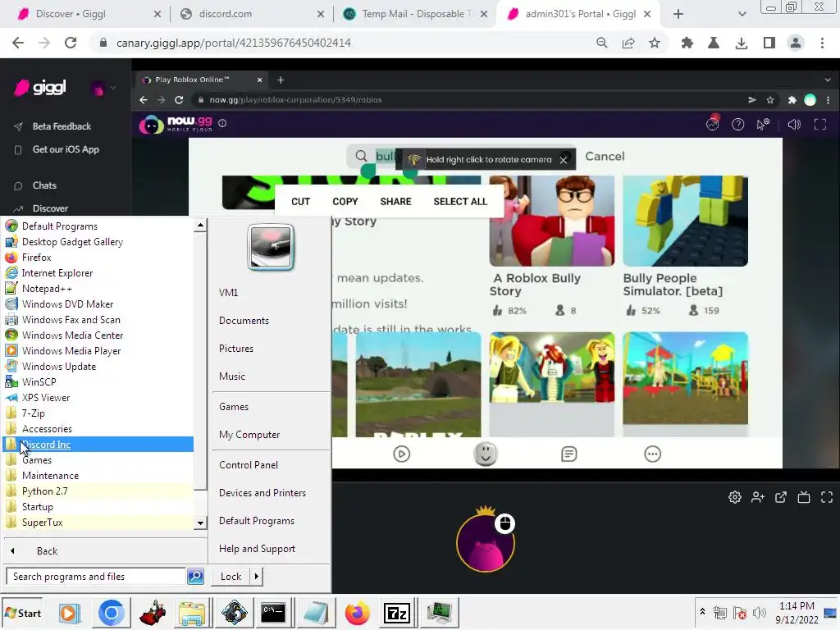
Task: Select COPY in the text popup
Action: coord(345,202)
